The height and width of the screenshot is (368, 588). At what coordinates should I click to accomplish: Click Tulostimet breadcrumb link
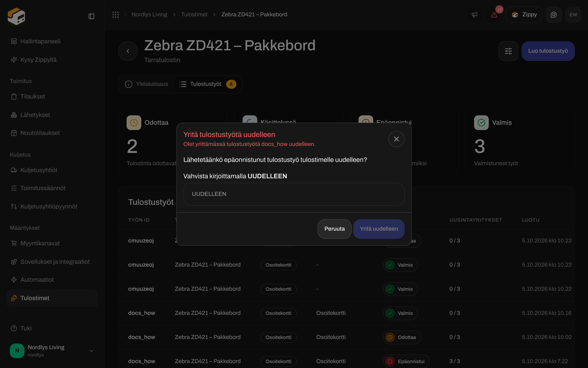point(194,15)
